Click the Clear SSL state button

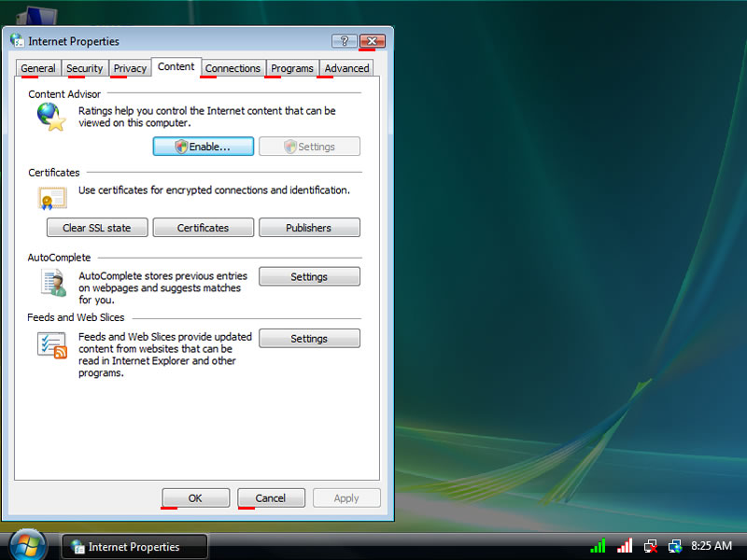97,228
